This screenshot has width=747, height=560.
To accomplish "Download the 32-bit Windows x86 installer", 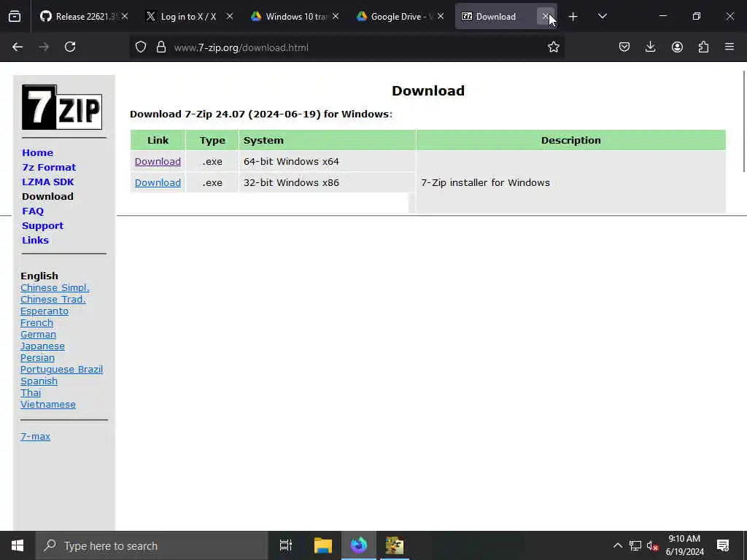I will tap(158, 182).
